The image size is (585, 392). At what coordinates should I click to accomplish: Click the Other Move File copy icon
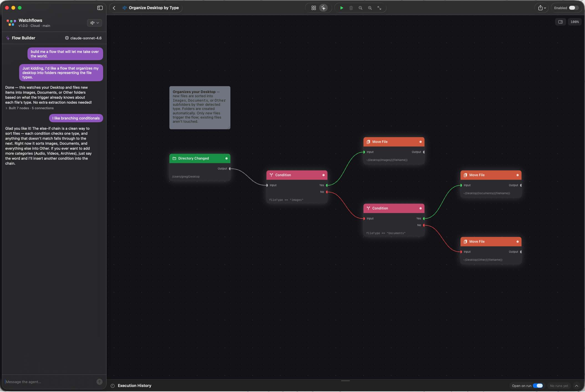pos(466,241)
